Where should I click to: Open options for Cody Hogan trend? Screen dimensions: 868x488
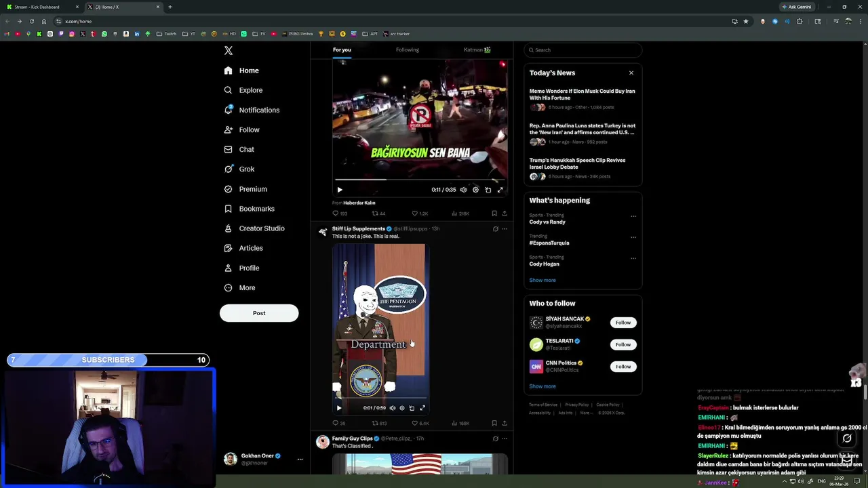[x=633, y=258]
